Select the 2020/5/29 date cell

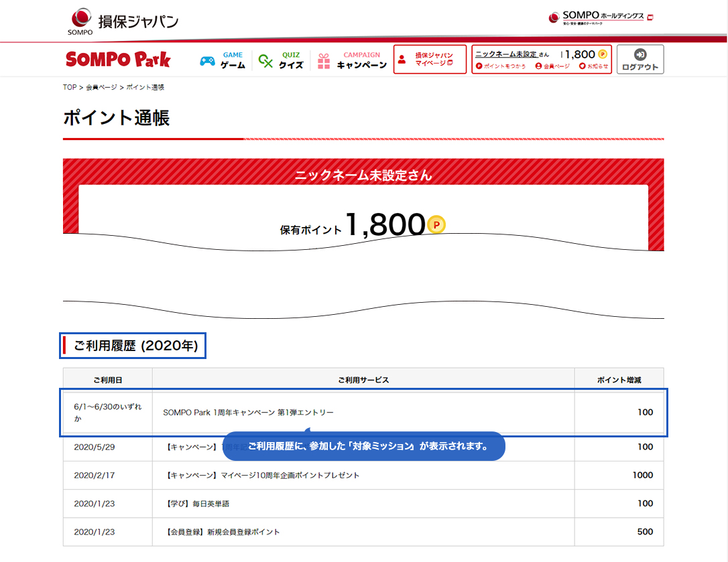tap(108, 447)
